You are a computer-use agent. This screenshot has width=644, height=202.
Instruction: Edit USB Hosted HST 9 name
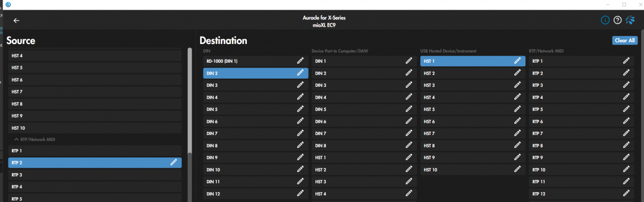click(517, 158)
